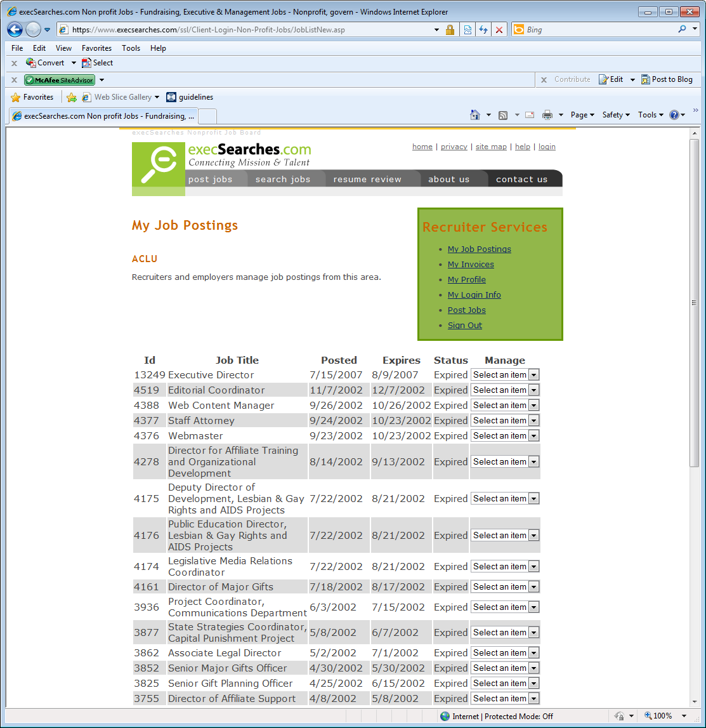Open the Safety command bar menu
This screenshot has width=706, height=728.
coord(615,115)
